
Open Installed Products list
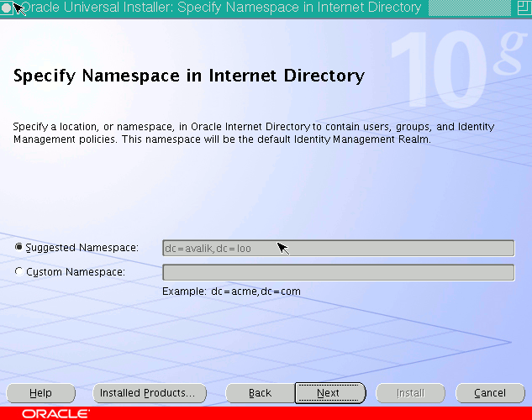[150, 393]
